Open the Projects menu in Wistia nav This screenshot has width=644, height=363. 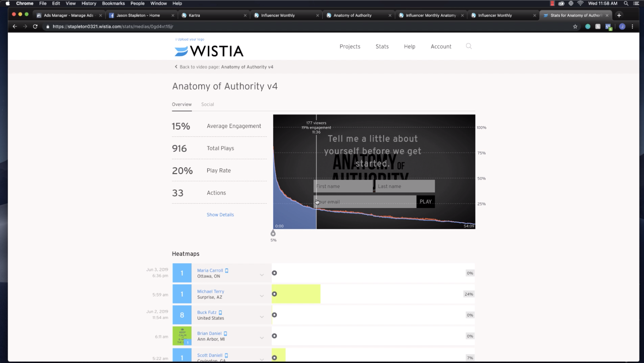click(350, 46)
